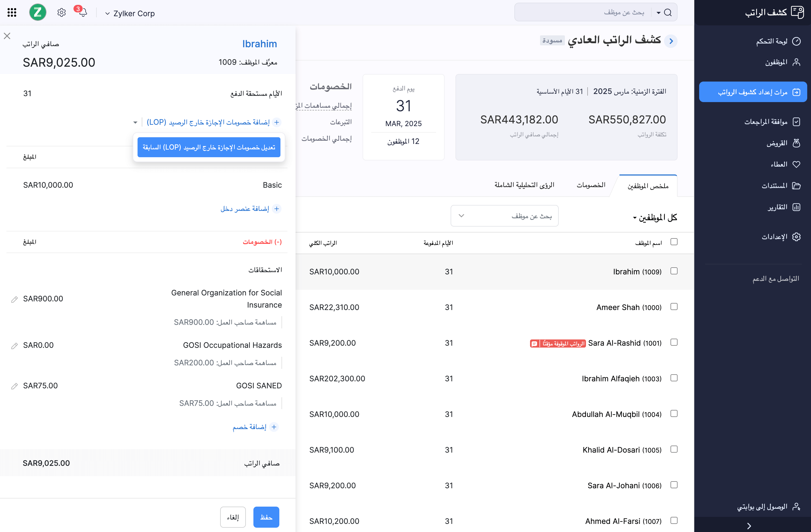811x532 pixels.
Task: Expand the Zylker Corp organization dropdown
Action: pos(130,13)
